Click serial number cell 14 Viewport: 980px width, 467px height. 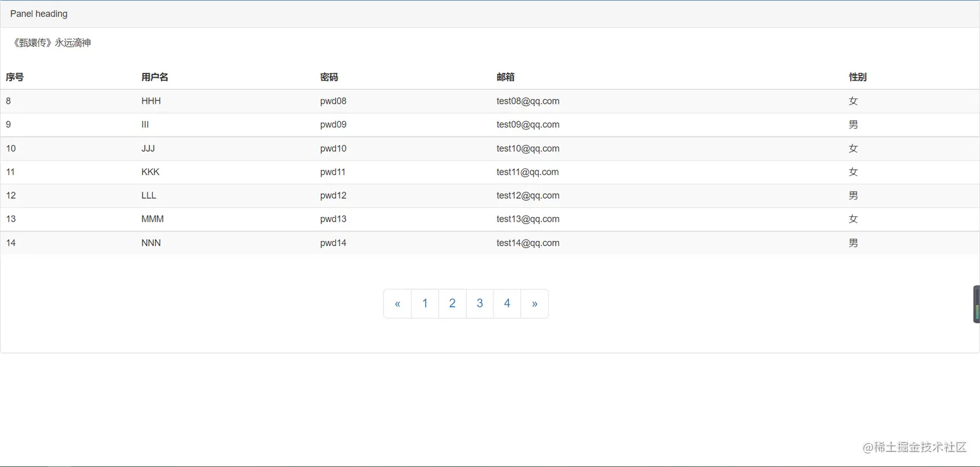tap(11, 243)
